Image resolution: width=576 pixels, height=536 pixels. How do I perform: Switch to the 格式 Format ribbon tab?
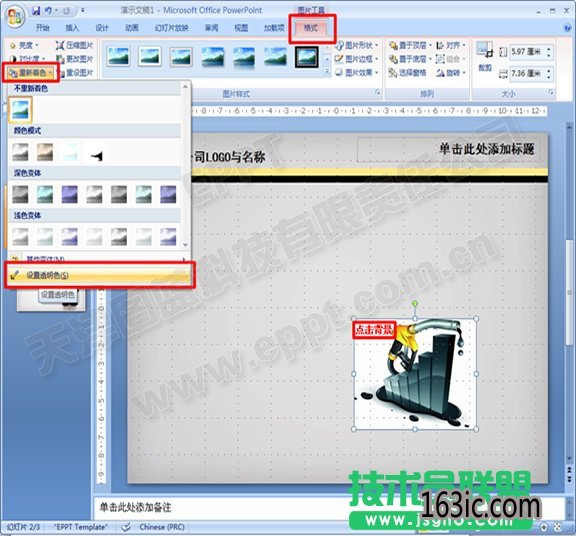(311, 28)
